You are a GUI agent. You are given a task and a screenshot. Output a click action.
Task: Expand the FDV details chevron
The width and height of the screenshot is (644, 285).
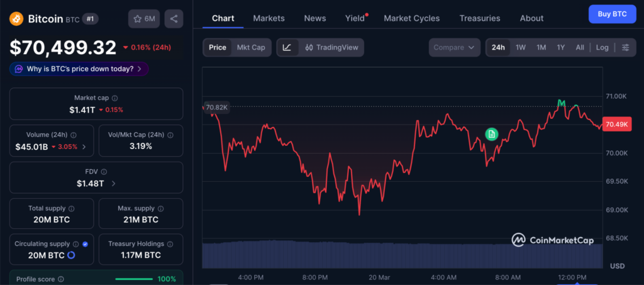point(113,184)
